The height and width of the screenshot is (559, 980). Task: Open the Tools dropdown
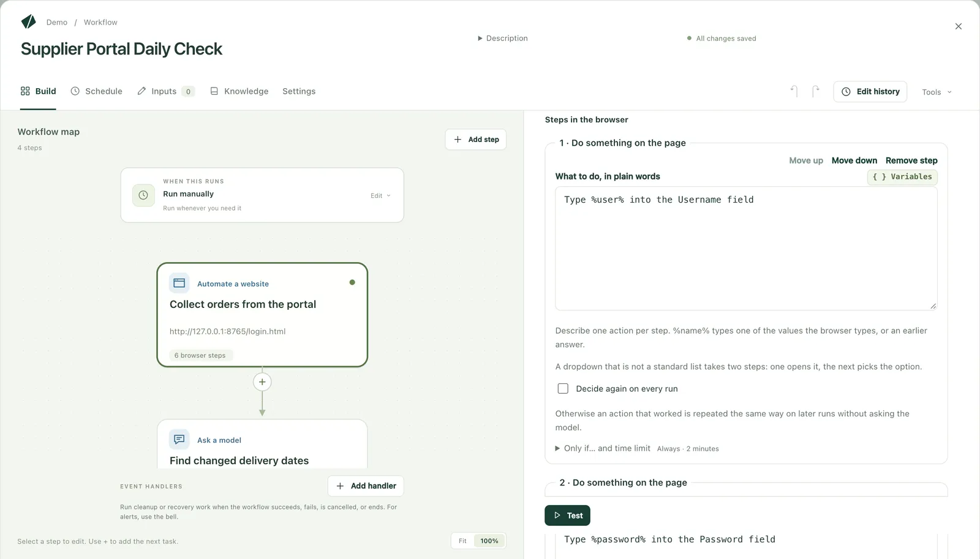tap(937, 92)
